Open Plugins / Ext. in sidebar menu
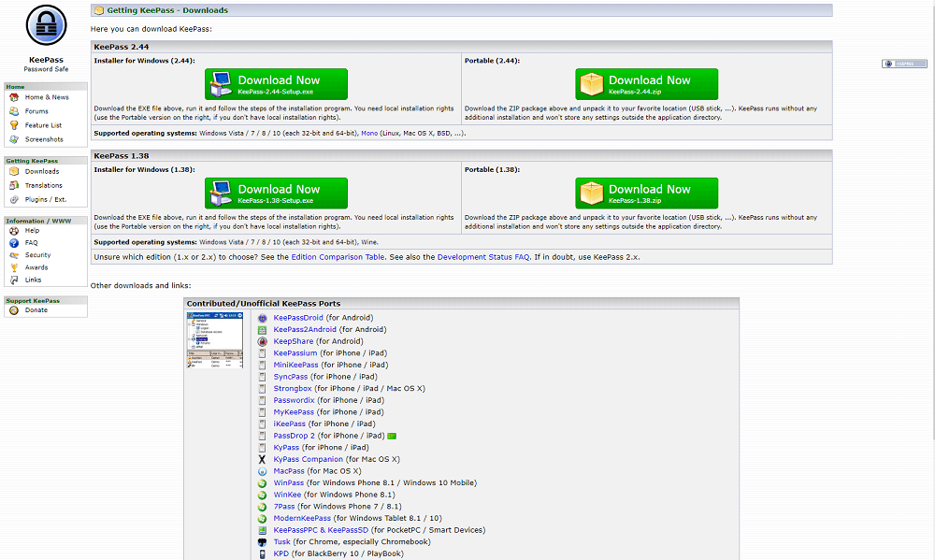The height and width of the screenshot is (560, 935). 45,200
